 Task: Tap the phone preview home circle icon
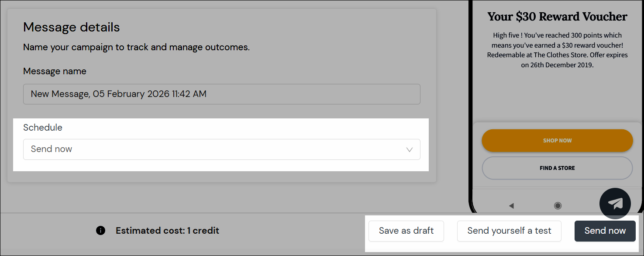click(558, 206)
